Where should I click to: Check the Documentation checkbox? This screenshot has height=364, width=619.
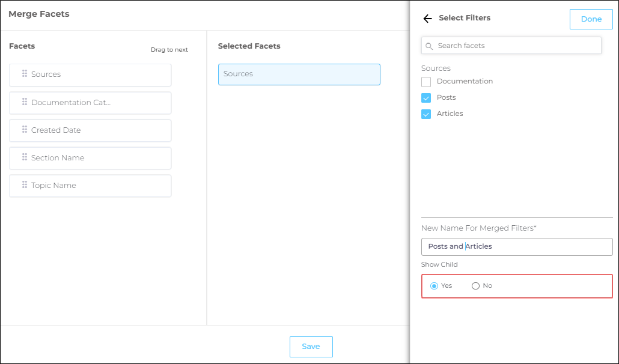tap(426, 82)
